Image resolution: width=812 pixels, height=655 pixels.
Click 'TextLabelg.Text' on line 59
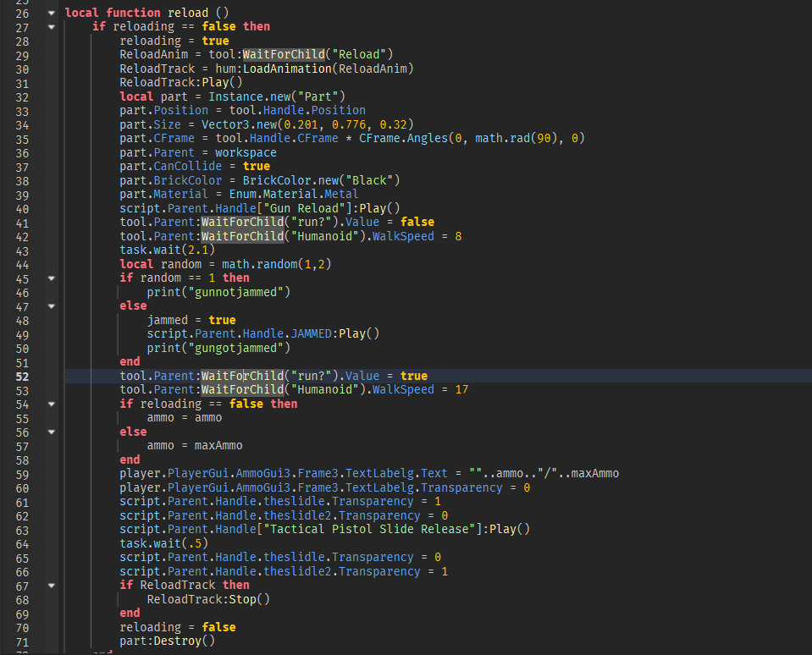(396, 473)
